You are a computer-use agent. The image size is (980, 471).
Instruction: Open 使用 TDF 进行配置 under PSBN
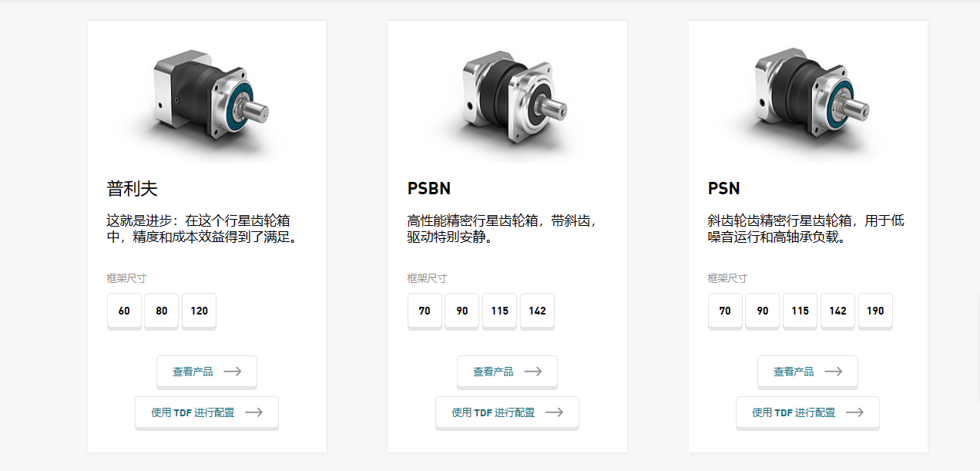click(507, 412)
